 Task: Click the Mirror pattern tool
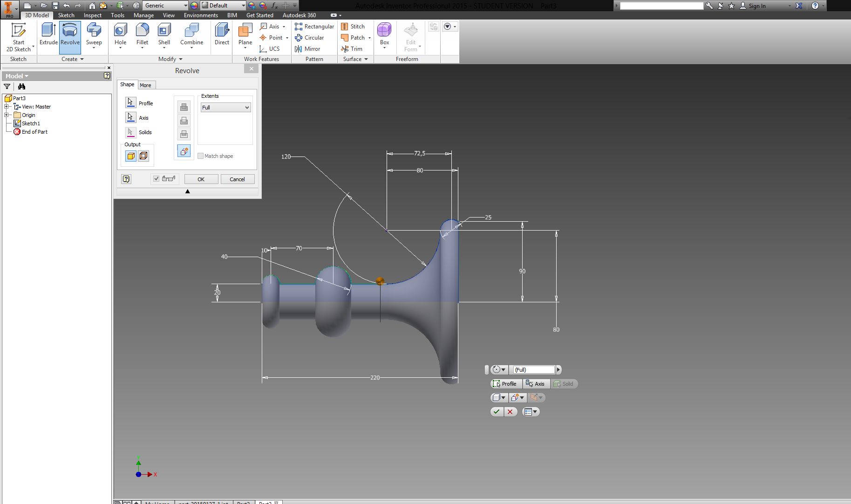307,49
